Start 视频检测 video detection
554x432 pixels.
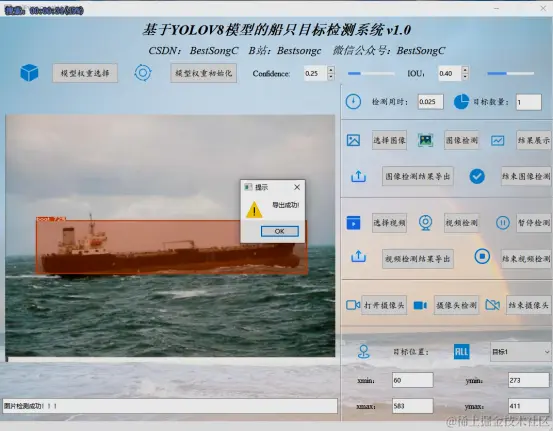coord(461,223)
